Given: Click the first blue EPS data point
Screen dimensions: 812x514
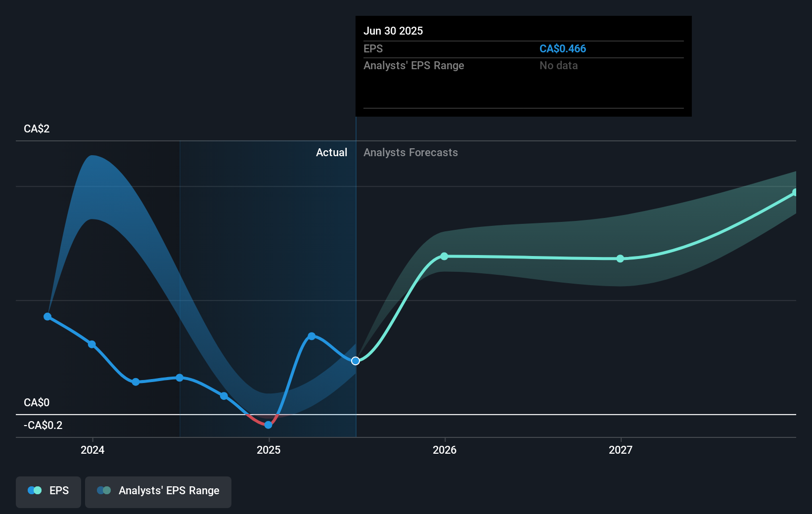Looking at the screenshot, I should (x=47, y=316).
